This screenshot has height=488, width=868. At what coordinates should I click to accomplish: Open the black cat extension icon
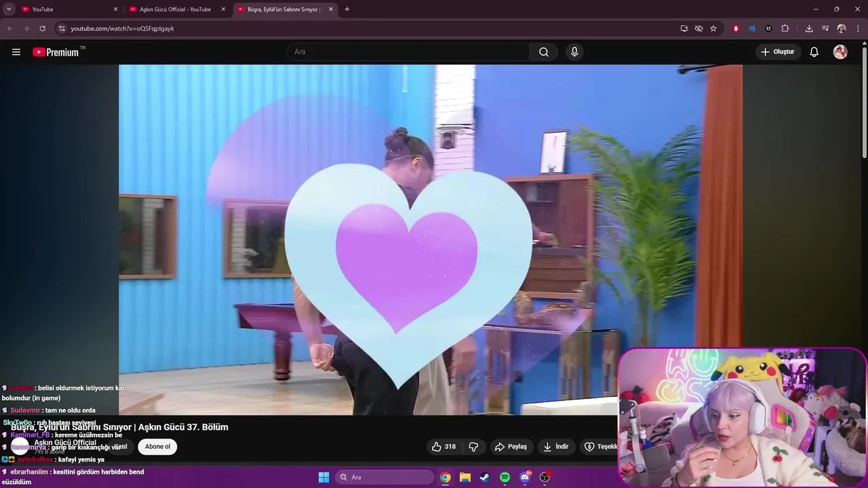[x=768, y=28]
